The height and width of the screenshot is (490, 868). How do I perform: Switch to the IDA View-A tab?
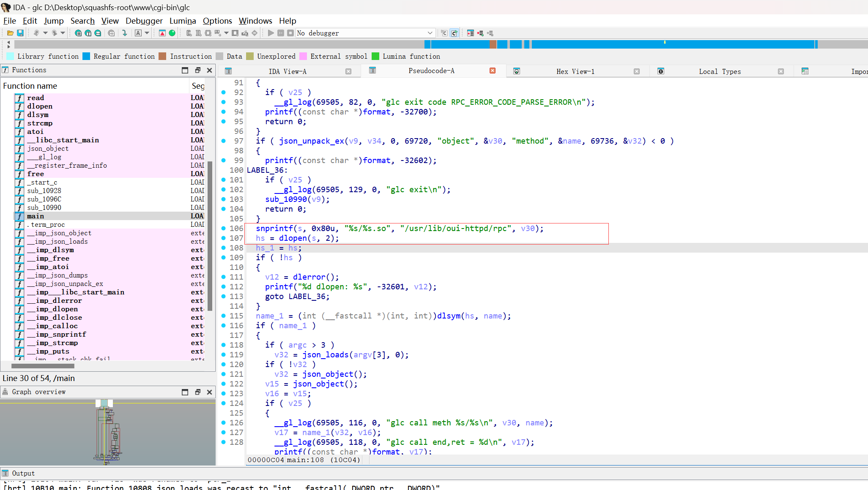(288, 71)
